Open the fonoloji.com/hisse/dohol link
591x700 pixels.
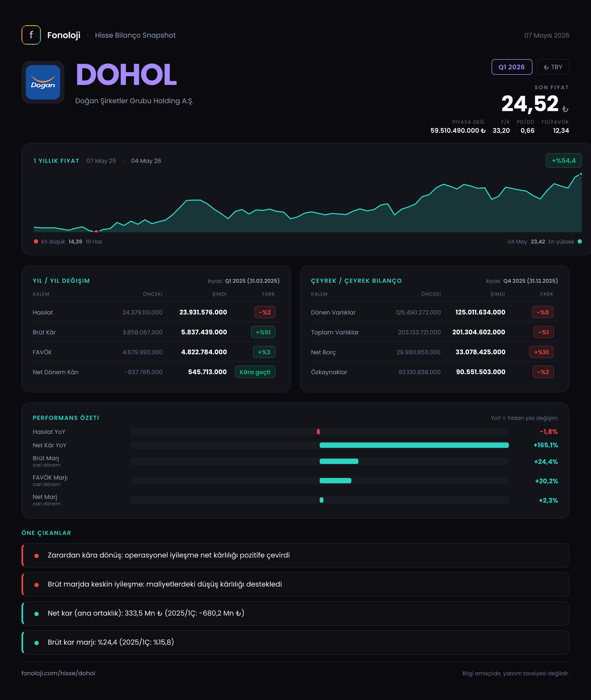pyautogui.click(x=58, y=673)
